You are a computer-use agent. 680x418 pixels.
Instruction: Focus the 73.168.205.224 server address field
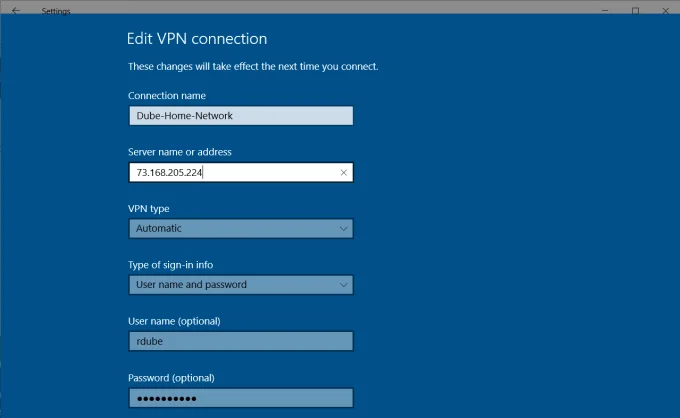pos(241,173)
